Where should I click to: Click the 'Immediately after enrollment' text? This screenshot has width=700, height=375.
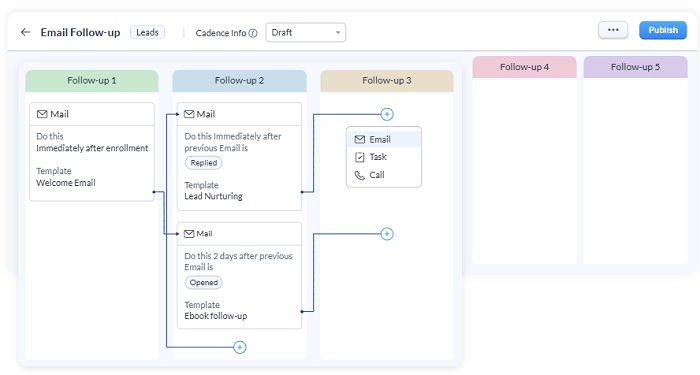click(92, 148)
